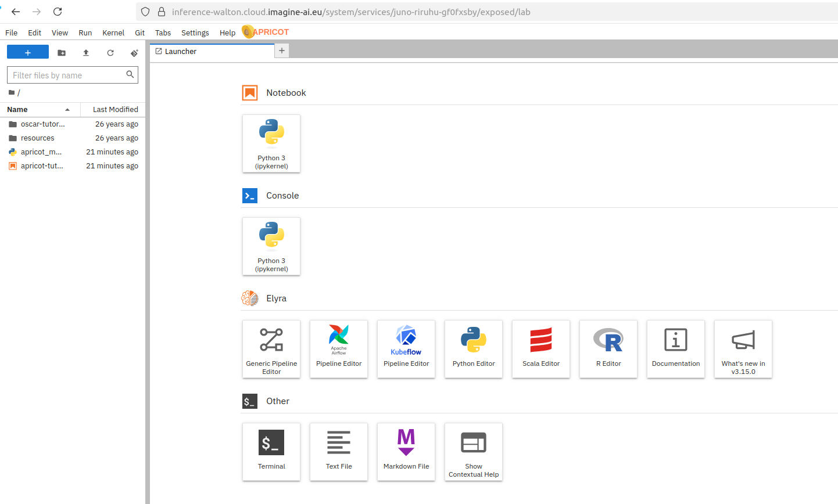Launch the Scala Editor
The image size is (838, 504).
point(541,349)
